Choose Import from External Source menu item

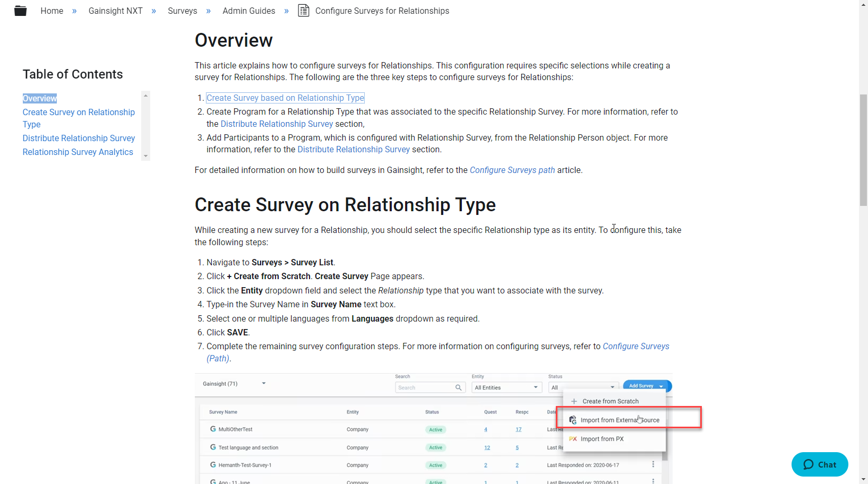pos(620,420)
